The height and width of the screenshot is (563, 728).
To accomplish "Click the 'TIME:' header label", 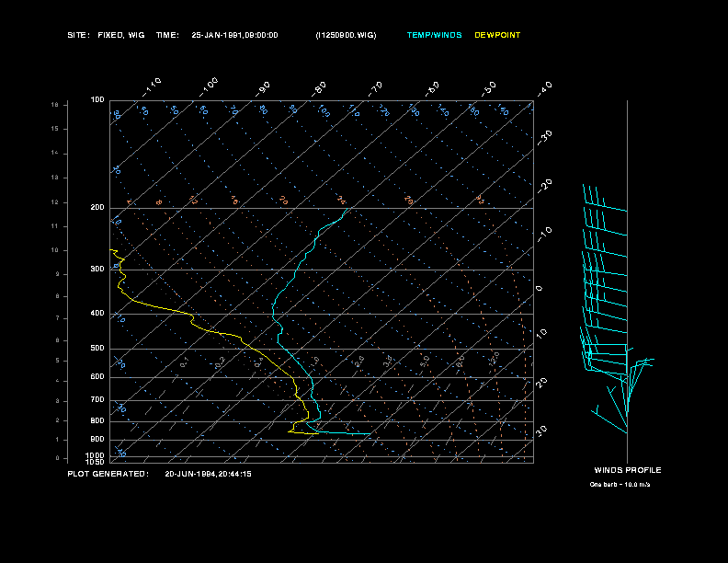I will (167, 35).
